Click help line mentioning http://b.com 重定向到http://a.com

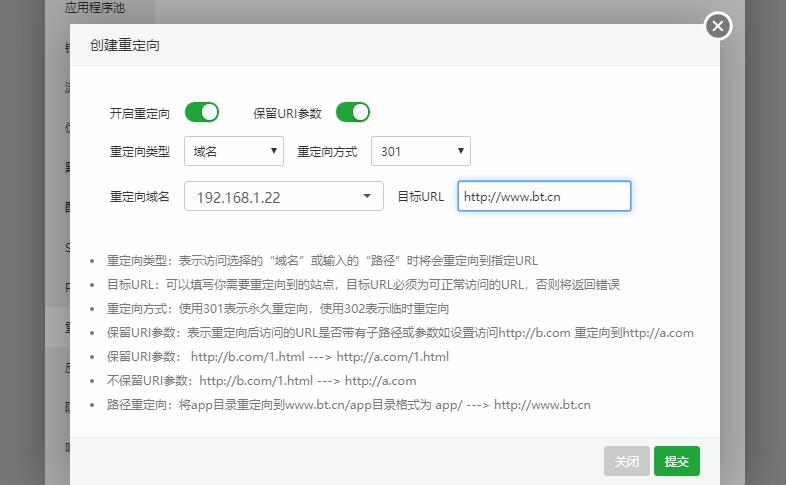pyautogui.click(x=400, y=333)
